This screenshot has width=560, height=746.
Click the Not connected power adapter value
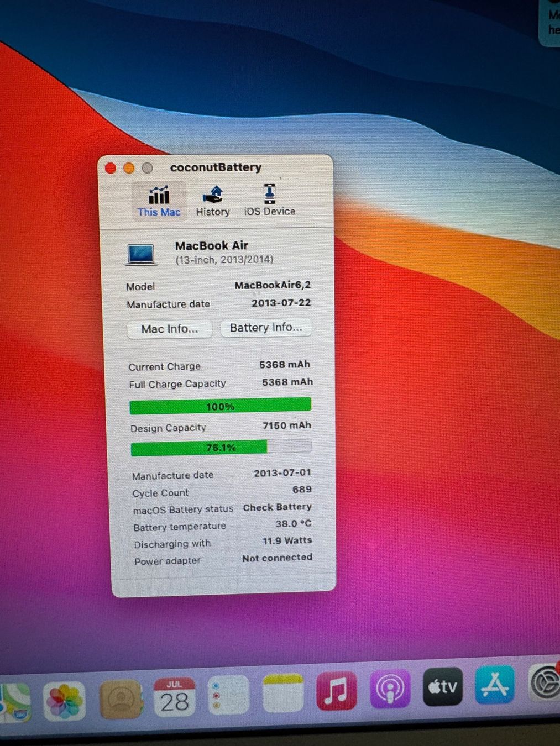tap(278, 558)
